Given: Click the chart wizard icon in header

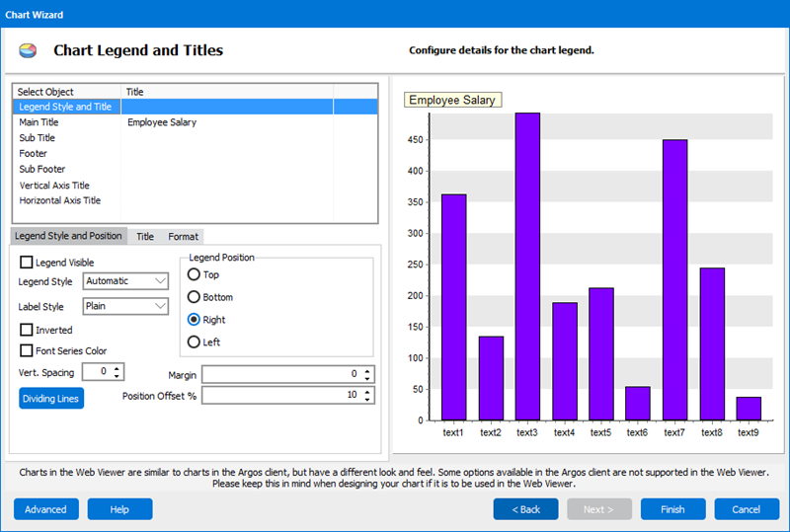Looking at the screenshot, I should [28, 50].
